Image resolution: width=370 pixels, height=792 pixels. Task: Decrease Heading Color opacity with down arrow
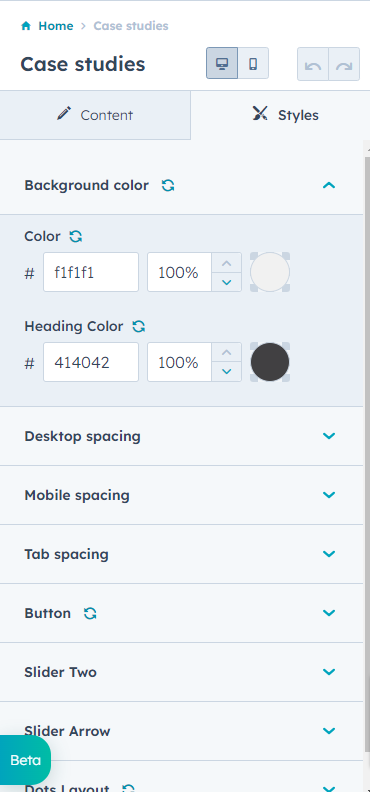(x=227, y=372)
